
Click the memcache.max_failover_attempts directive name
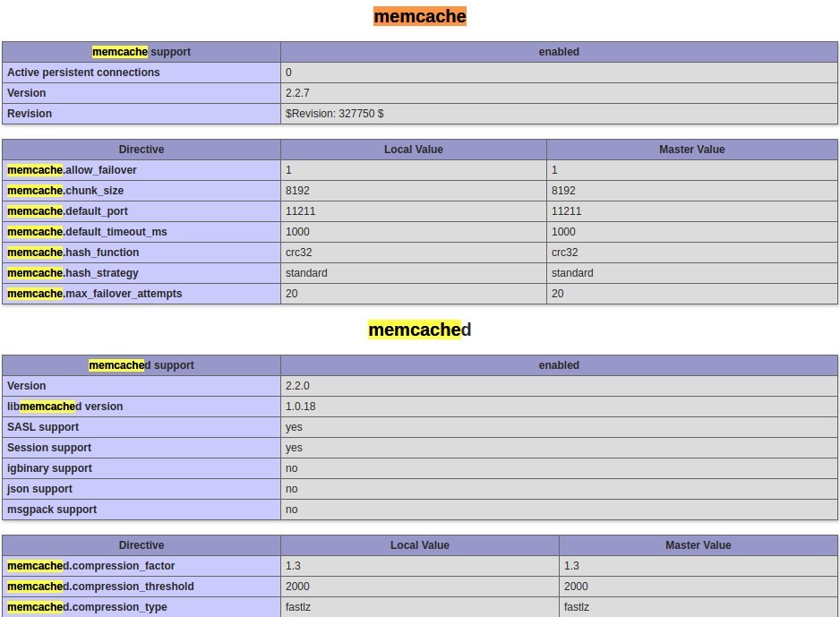[x=94, y=294]
